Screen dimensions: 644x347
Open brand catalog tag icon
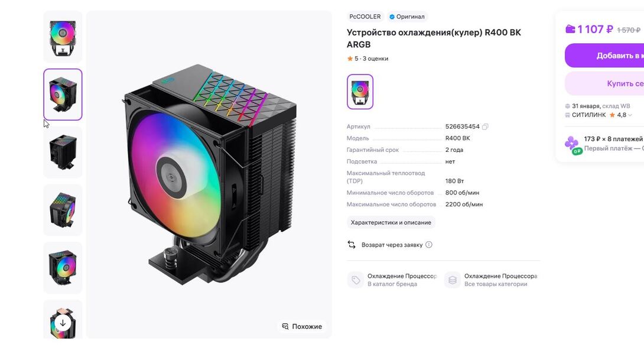[356, 280]
